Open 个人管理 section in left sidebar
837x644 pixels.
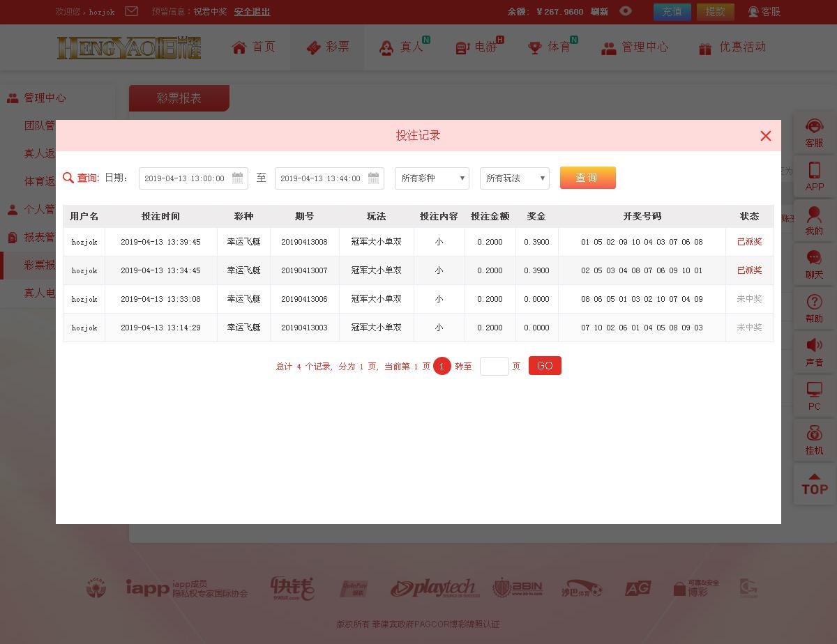(x=31, y=209)
